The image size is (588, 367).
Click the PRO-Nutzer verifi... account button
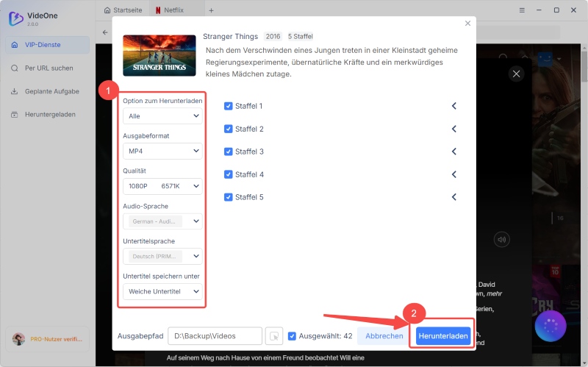click(x=48, y=339)
